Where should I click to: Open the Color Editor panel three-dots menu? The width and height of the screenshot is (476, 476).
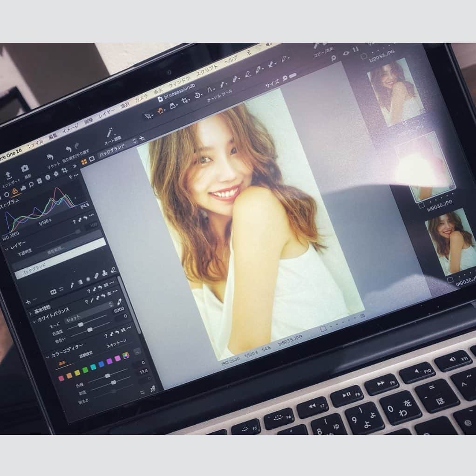(129, 328)
